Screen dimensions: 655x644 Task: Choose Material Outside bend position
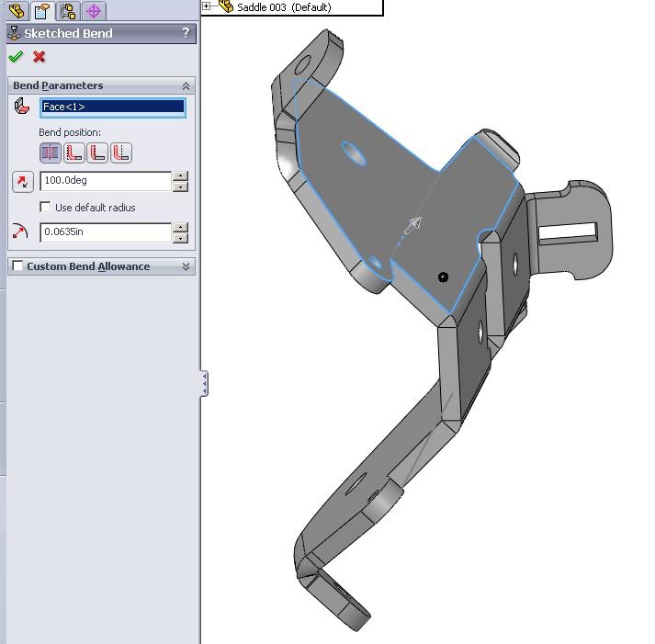click(97, 153)
